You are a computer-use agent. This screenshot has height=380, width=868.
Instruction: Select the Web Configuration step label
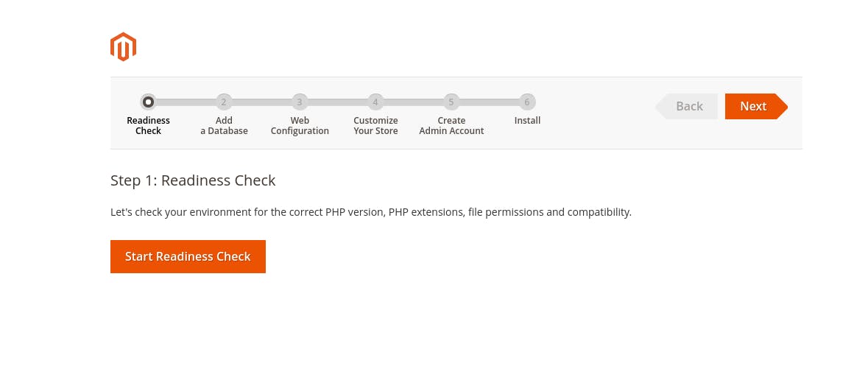300,126
